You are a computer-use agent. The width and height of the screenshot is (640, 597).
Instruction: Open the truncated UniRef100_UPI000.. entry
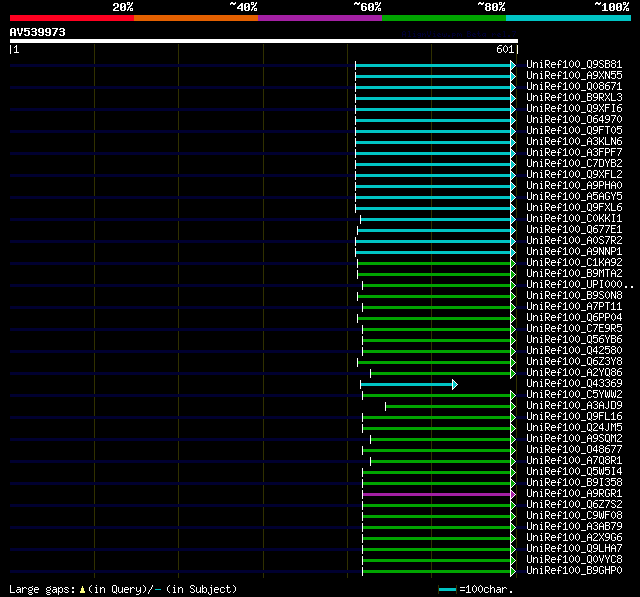tap(579, 285)
